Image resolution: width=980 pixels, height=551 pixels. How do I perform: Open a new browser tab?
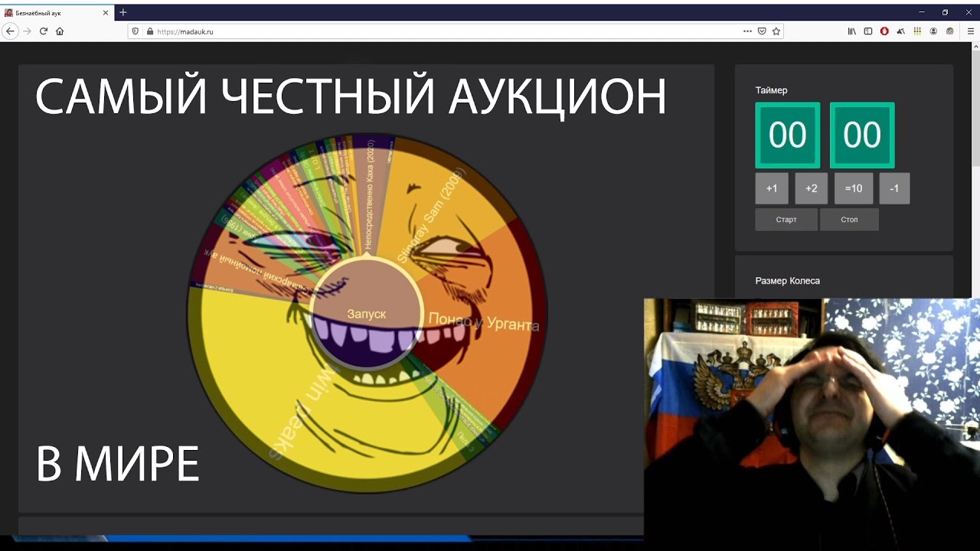tap(122, 12)
